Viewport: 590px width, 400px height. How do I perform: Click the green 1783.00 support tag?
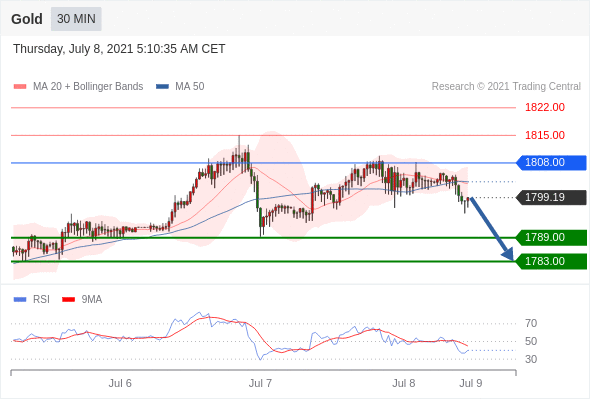551,261
